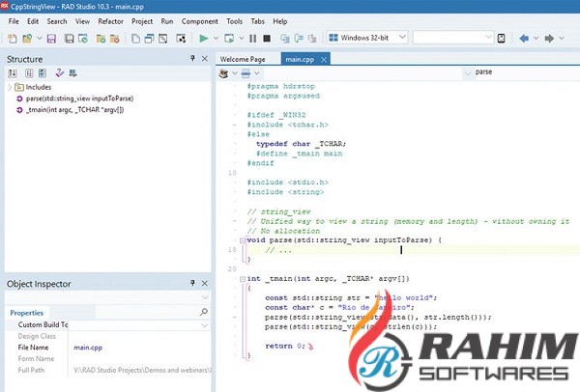The image size is (580, 392).
Task: Open the Project menu
Action: 142,21
